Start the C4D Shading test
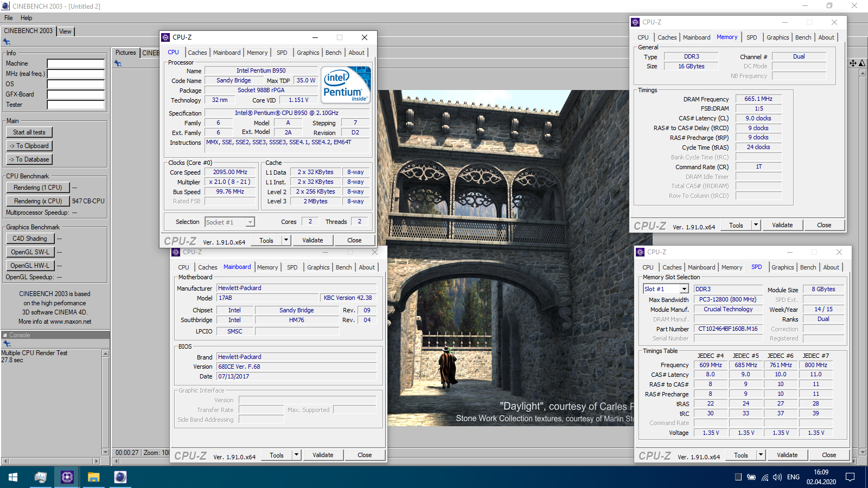Viewport: 868px width, 488px height. click(30, 239)
